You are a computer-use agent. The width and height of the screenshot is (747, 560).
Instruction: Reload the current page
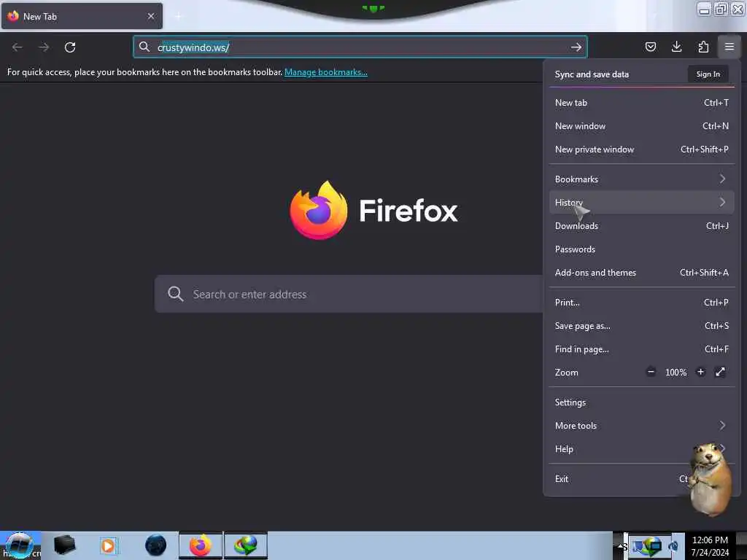[70, 47]
